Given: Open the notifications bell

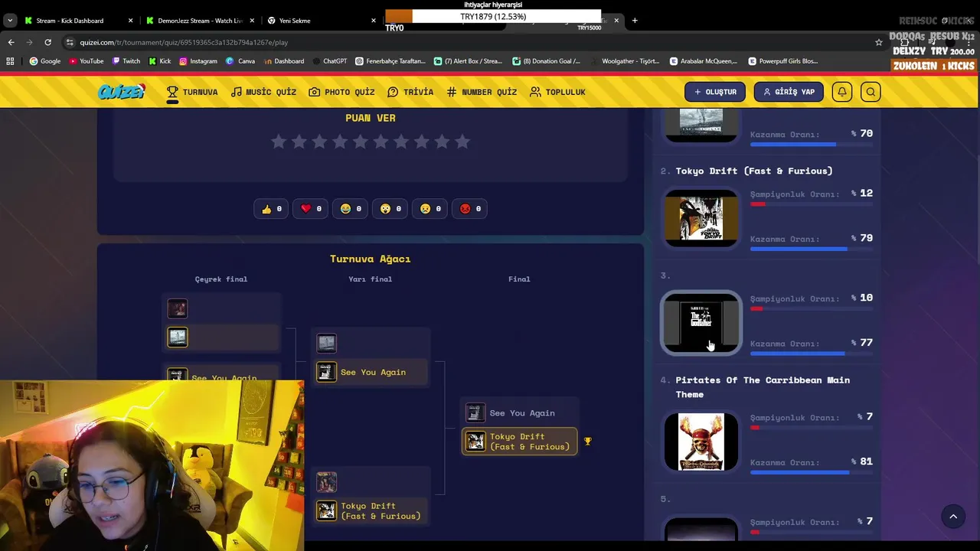Looking at the screenshot, I should 842,92.
